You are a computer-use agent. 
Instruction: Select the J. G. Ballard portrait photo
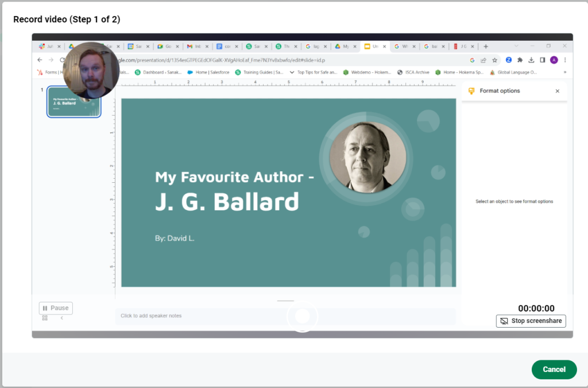pyautogui.click(x=367, y=157)
